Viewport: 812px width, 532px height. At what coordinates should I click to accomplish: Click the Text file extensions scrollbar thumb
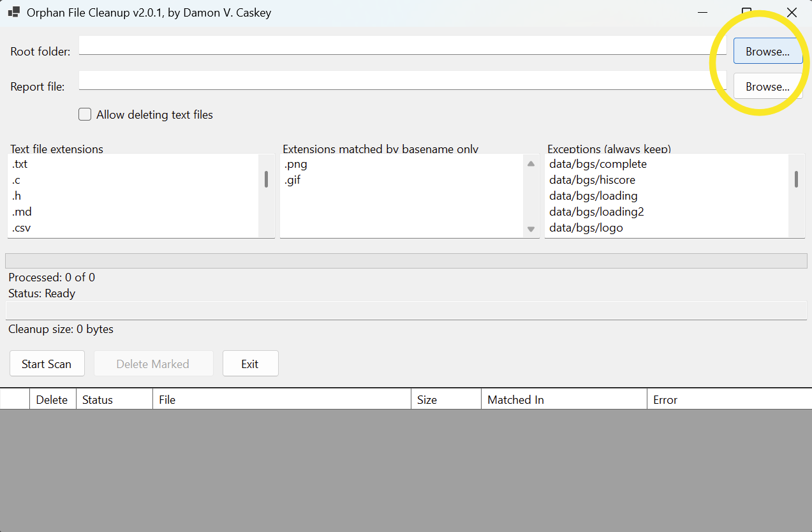coord(266,179)
